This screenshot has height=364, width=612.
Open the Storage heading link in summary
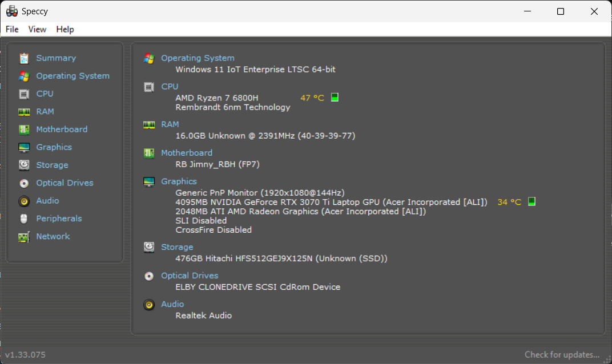[177, 247]
